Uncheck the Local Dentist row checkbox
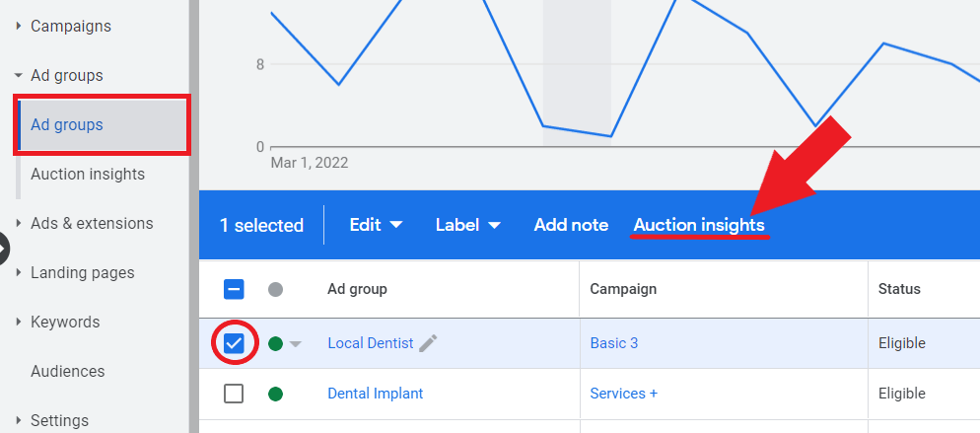This screenshot has height=433, width=980. [x=234, y=343]
